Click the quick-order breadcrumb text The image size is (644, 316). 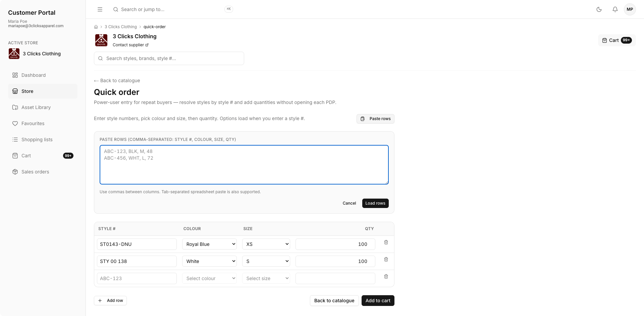tap(155, 27)
